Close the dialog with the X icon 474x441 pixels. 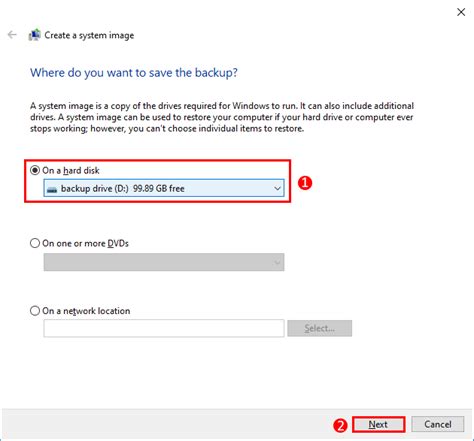[x=461, y=12]
